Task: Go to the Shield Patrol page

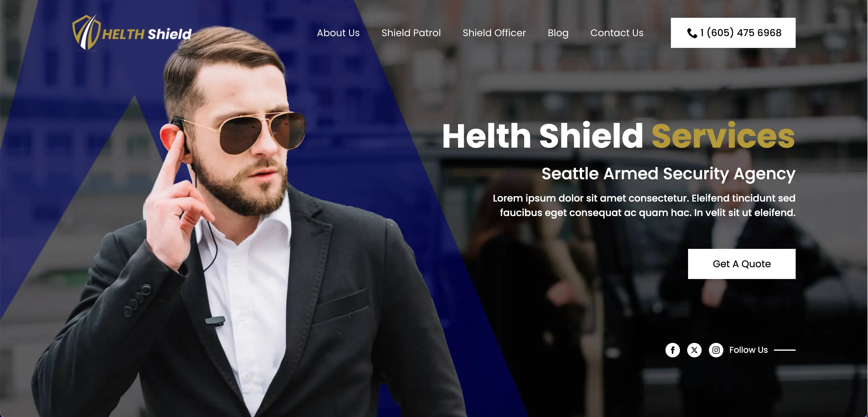Action: (411, 33)
